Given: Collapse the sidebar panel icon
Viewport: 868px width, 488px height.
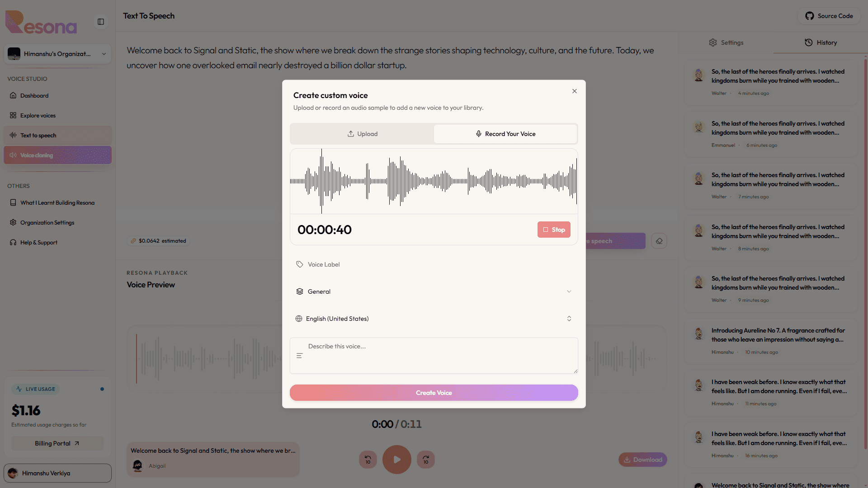Looking at the screenshot, I should pos(101,22).
